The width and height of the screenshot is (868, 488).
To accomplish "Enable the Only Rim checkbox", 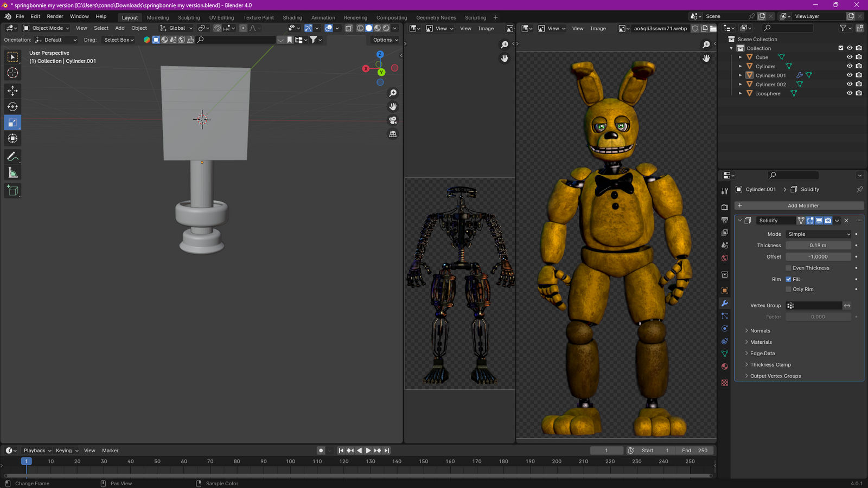I will point(788,290).
